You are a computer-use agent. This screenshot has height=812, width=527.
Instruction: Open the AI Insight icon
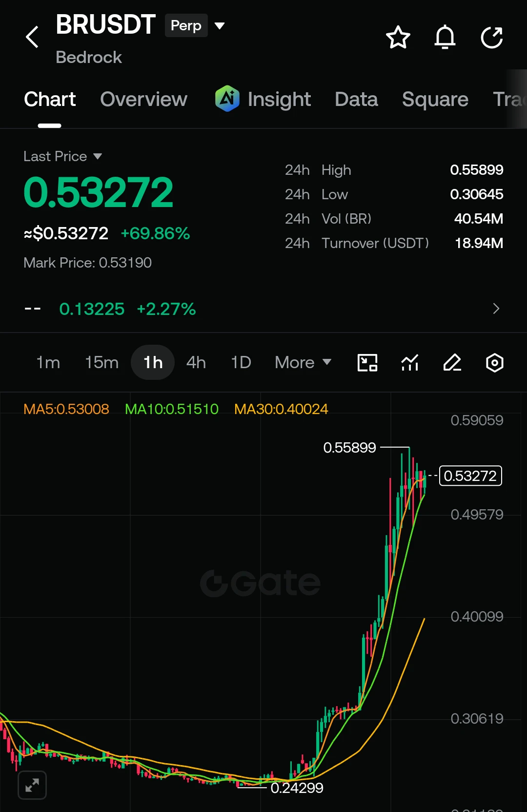(x=227, y=99)
